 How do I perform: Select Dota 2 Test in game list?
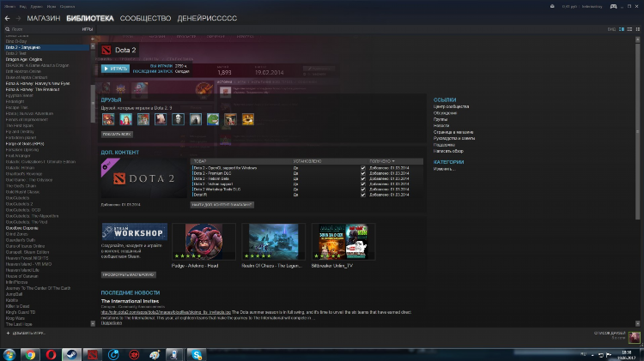pyautogui.click(x=16, y=53)
